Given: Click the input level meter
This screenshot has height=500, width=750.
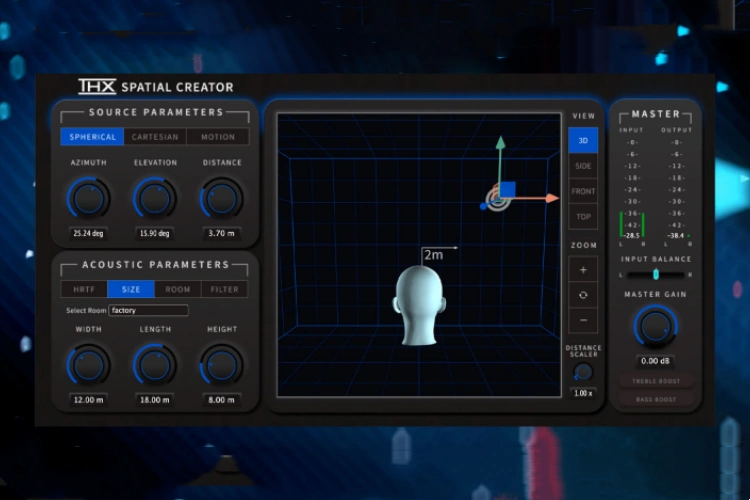Looking at the screenshot, I should (632, 224).
